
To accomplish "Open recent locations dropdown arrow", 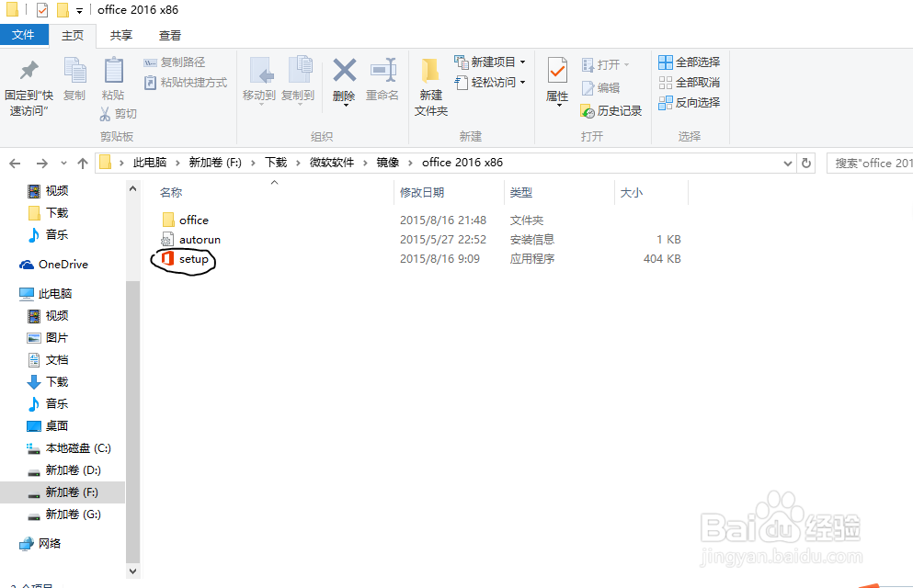I will pos(63,164).
